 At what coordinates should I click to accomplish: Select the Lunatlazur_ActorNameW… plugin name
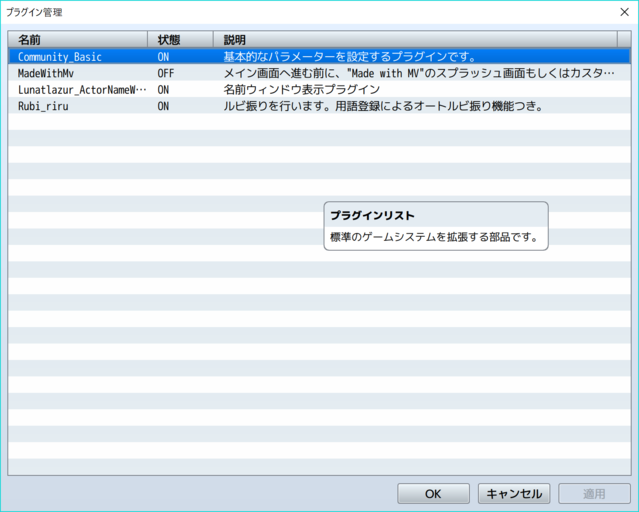[x=82, y=90]
